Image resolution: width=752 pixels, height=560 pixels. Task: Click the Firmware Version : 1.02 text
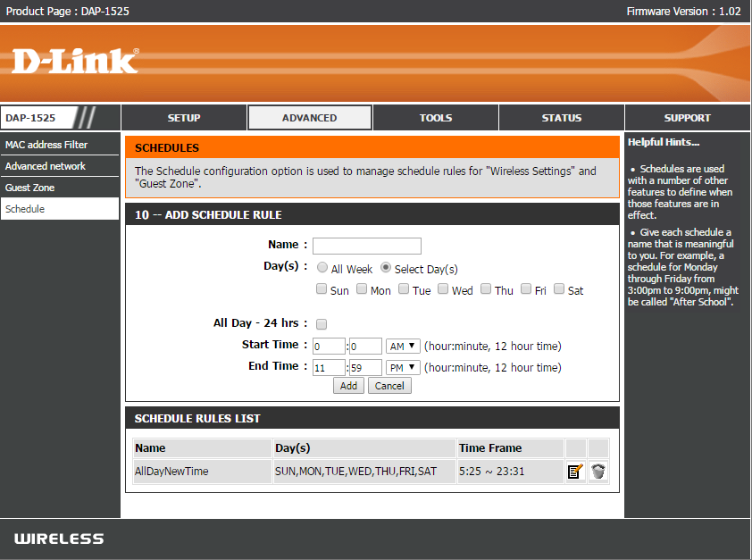[x=683, y=11]
